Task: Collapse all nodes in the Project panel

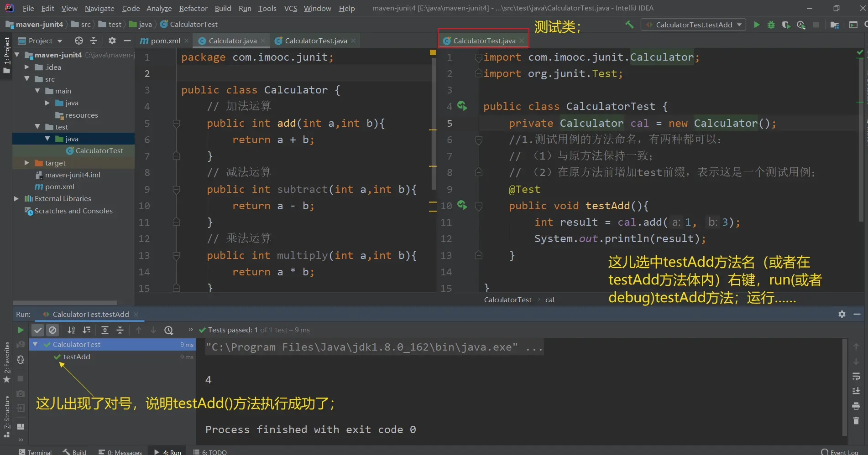Action: (x=94, y=41)
